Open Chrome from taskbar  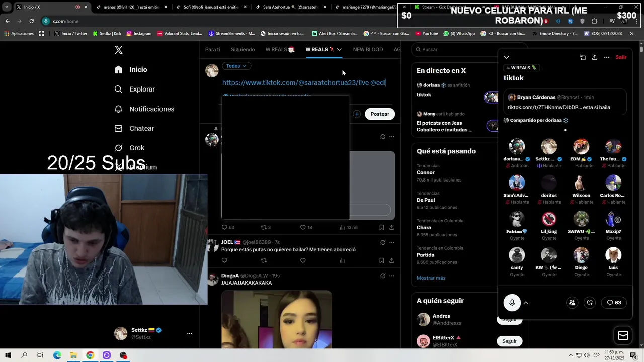(x=90, y=355)
